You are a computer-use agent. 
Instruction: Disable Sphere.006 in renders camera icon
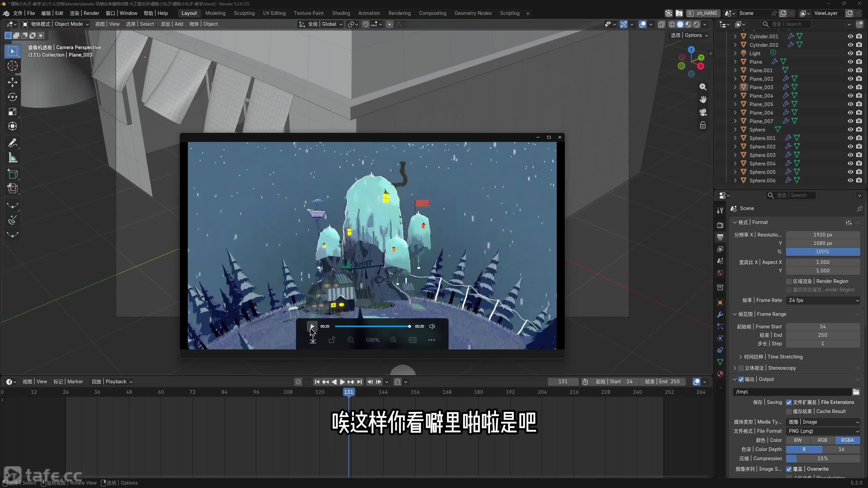(x=859, y=180)
